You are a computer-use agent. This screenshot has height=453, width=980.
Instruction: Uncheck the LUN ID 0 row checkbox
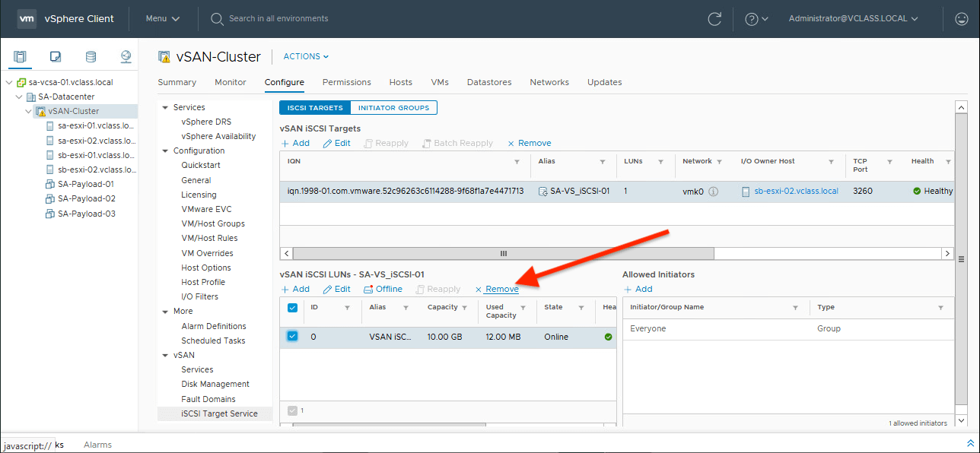tap(292, 336)
